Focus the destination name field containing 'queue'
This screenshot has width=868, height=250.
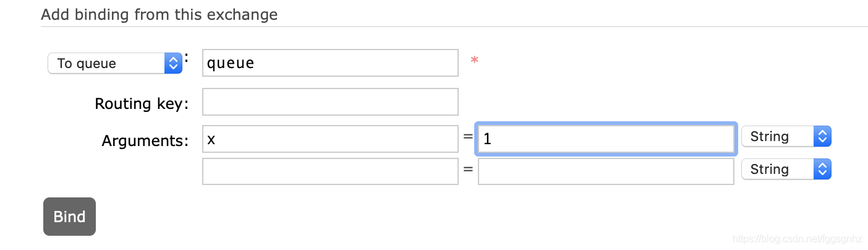pyautogui.click(x=330, y=62)
